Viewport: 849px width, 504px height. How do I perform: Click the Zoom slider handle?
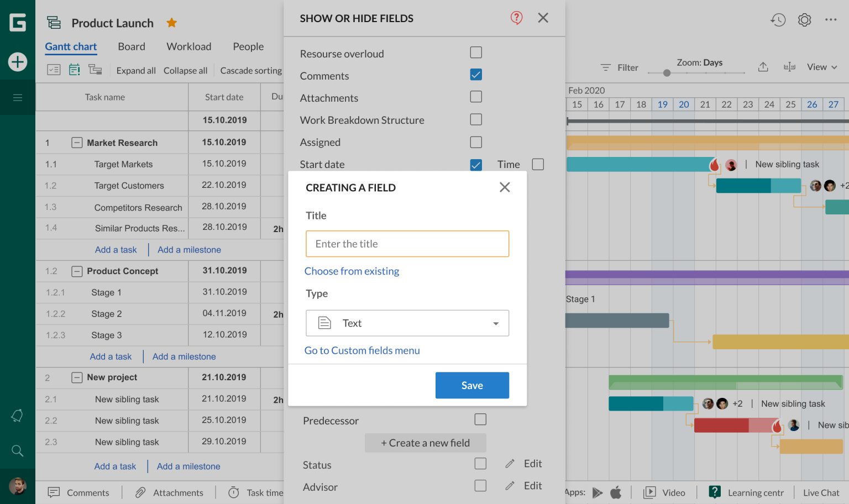click(x=667, y=73)
